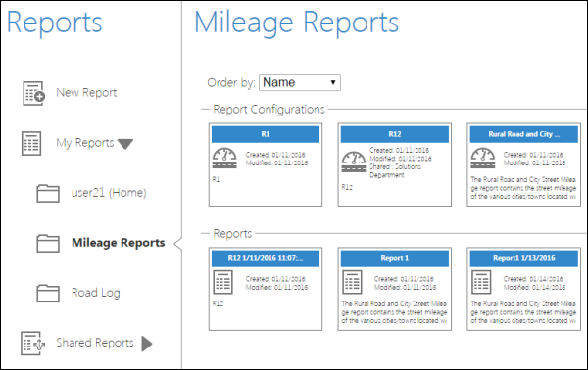
Task: Click description text in Report 1 card
Action: [394, 312]
